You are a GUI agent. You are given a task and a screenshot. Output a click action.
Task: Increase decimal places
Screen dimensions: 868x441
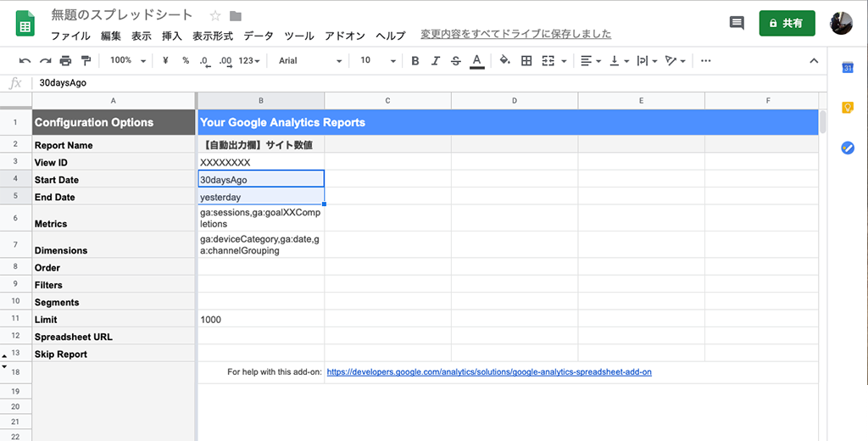[x=225, y=61]
